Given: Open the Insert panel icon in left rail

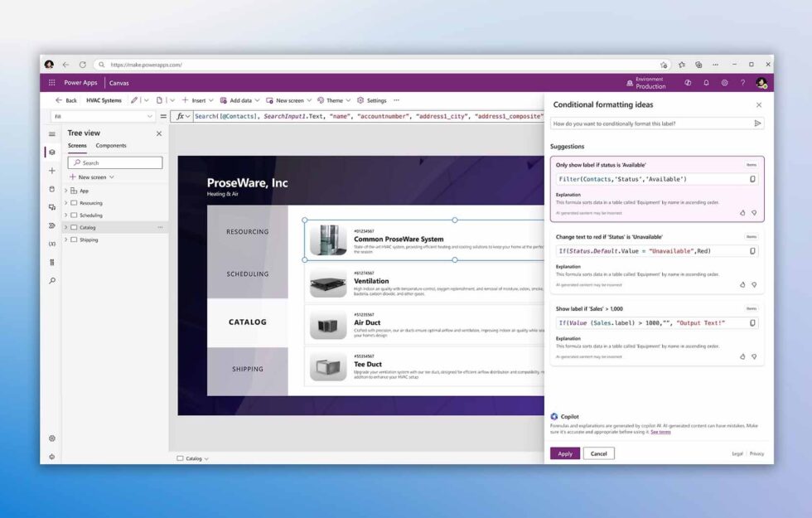Looking at the screenshot, I should pos(51,171).
